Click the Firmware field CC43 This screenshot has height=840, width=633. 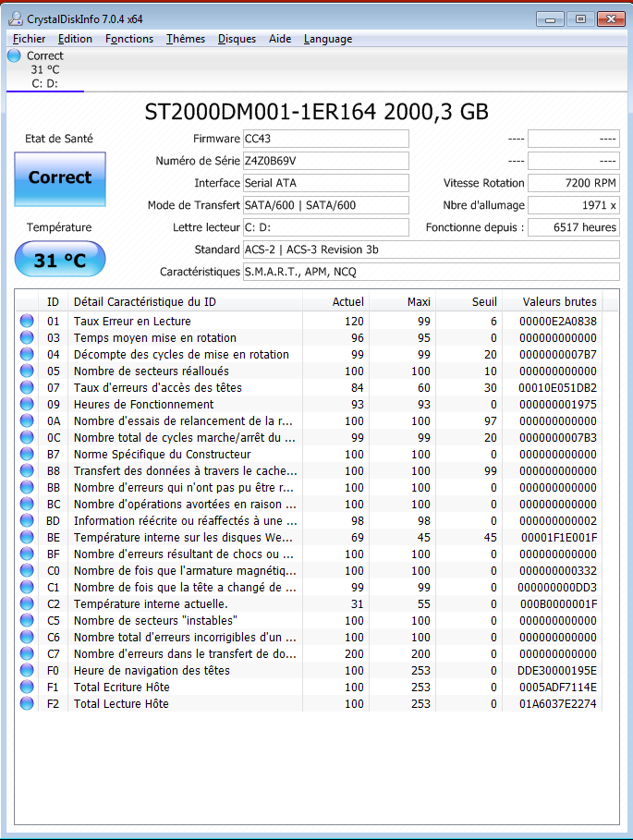pyautogui.click(x=325, y=139)
